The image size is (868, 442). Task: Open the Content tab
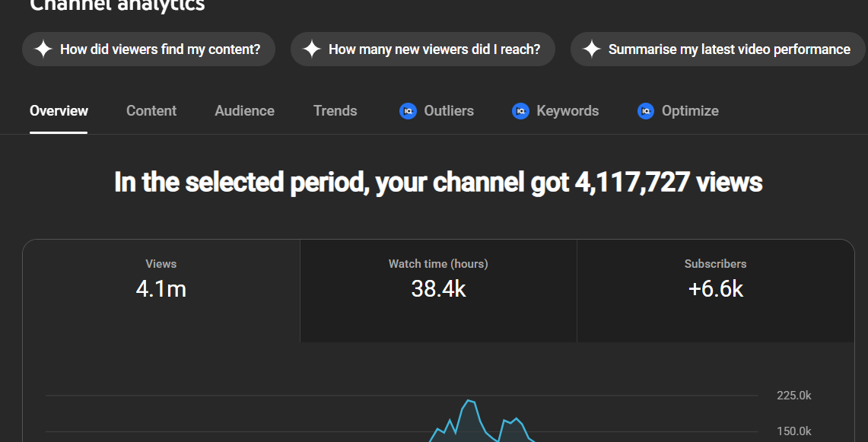point(151,111)
